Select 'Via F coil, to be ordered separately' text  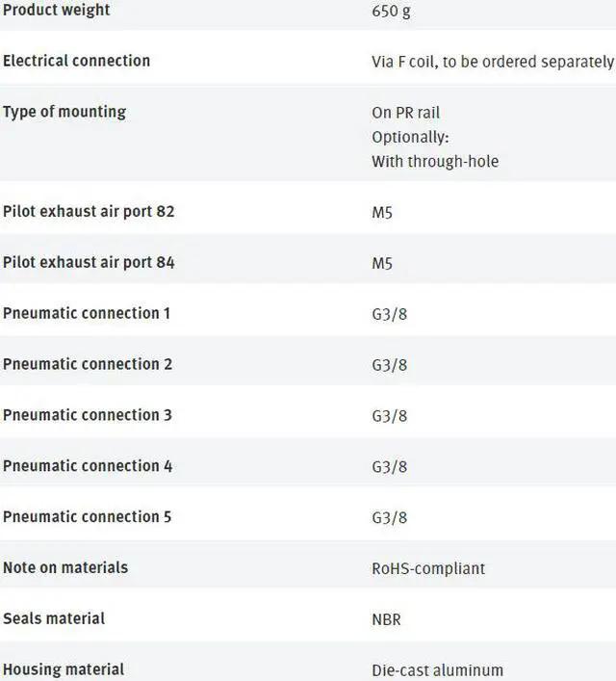492,61
